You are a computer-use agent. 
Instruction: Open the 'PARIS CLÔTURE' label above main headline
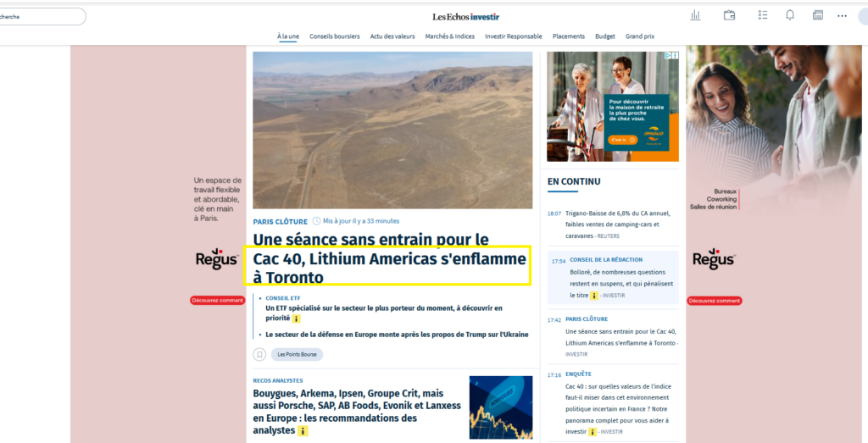pos(280,222)
